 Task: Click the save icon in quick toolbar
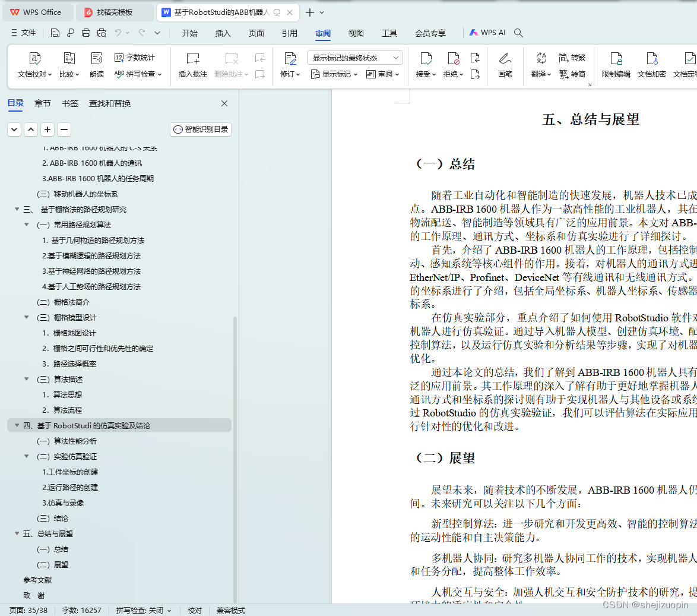pos(55,33)
